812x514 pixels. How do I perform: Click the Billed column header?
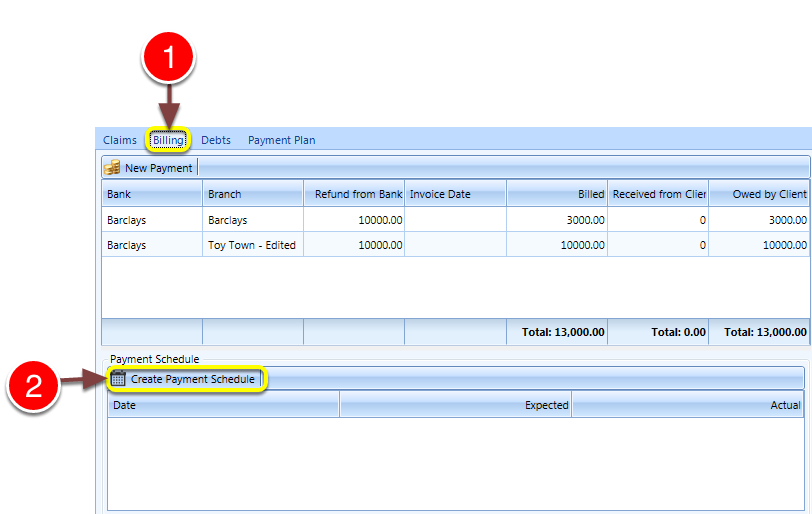pyautogui.click(x=557, y=194)
